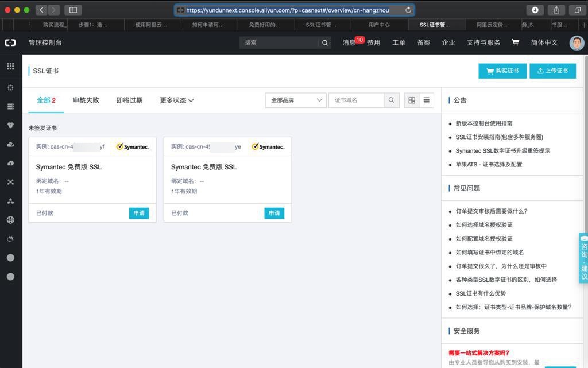Focus the top 搜索 input field
The image size is (588, 368).
(x=279, y=42)
